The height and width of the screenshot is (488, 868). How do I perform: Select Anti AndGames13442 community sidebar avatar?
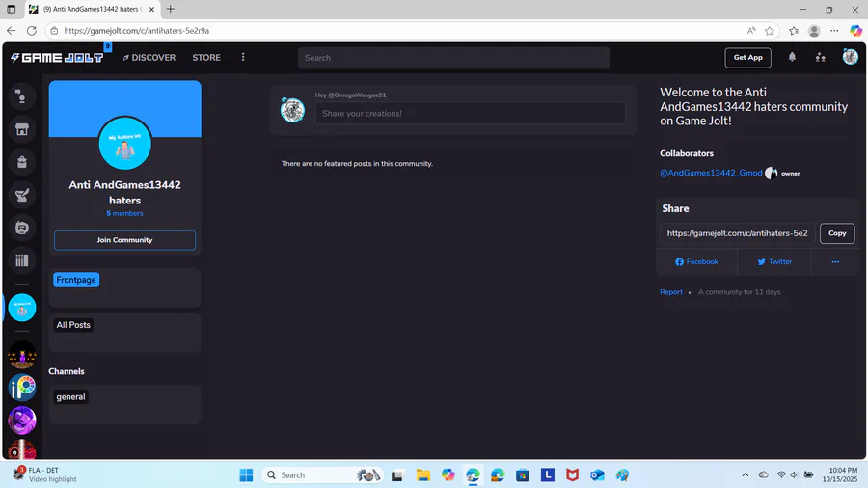(22, 308)
